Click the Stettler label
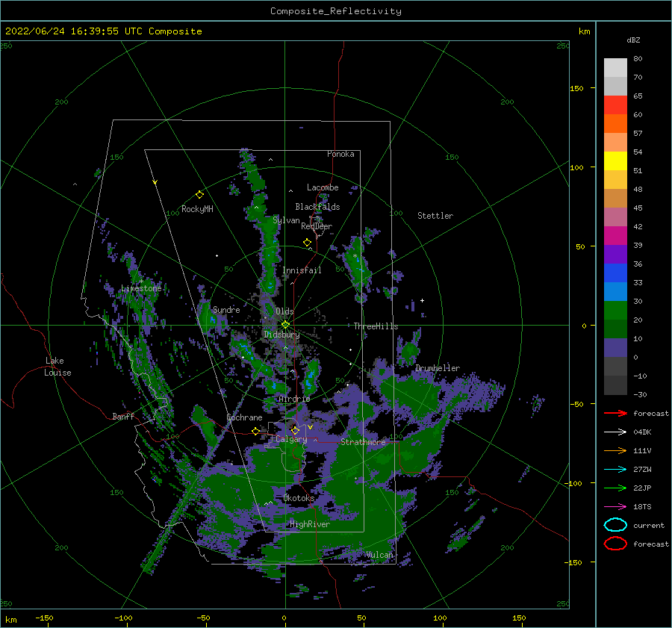 (x=435, y=216)
